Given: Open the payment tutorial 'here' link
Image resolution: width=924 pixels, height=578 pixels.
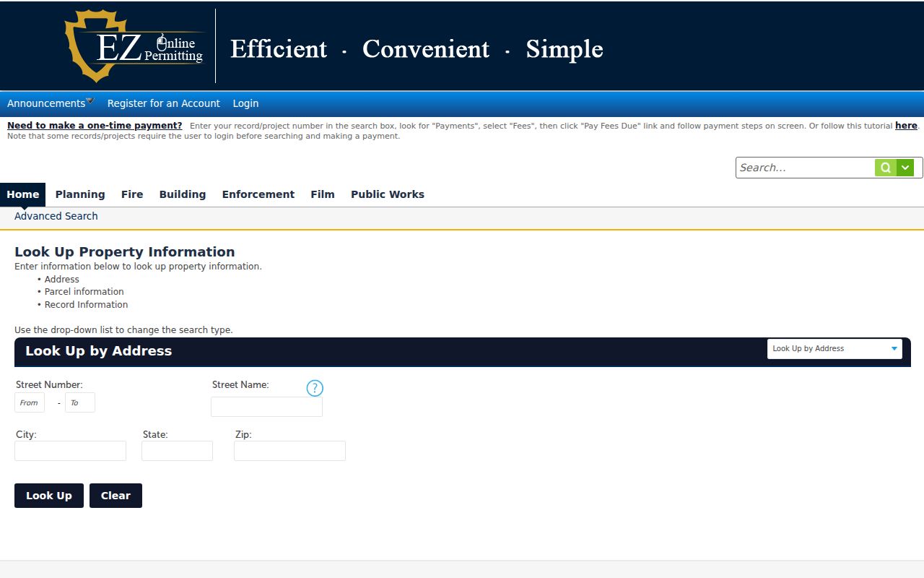Looking at the screenshot, I should pyautogui.click(x=906, y=126).
